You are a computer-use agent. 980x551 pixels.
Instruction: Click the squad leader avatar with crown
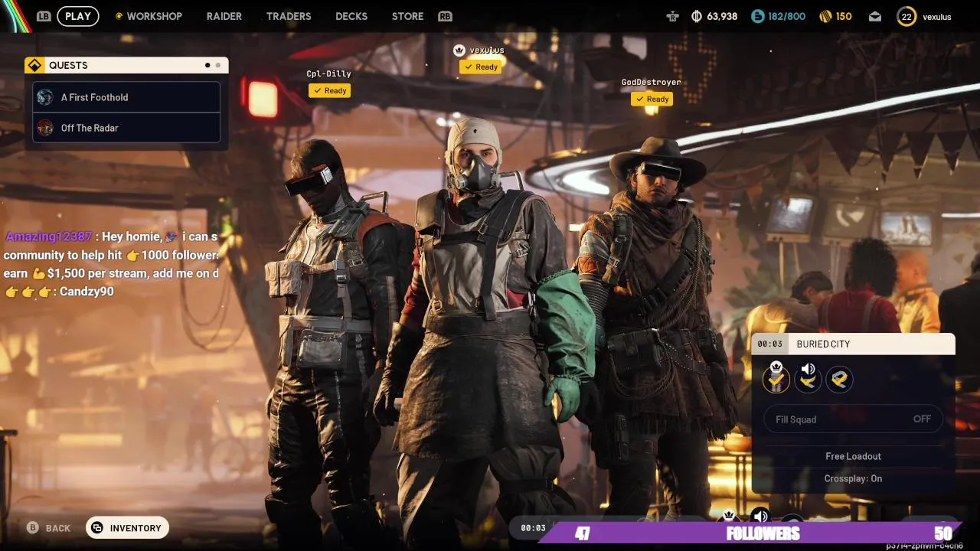coord(776,378)
